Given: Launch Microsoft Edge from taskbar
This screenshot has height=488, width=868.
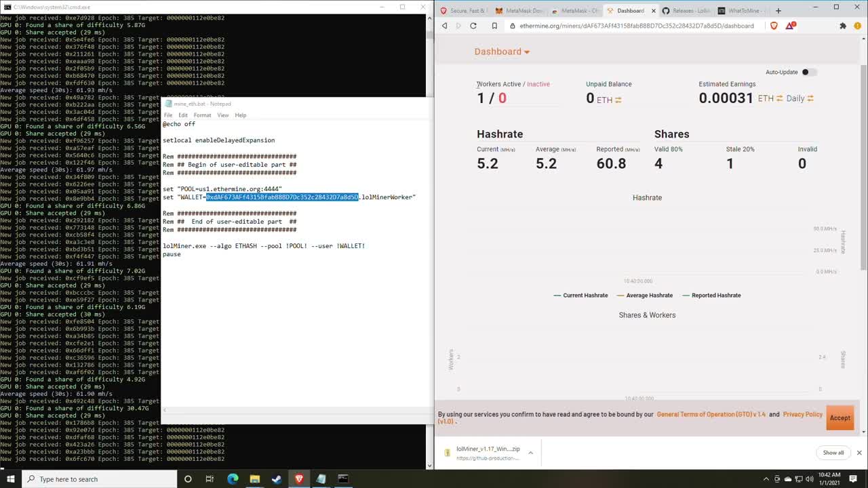Looking at the screenshot, I should pyautogui.click(x=233, y=479).
